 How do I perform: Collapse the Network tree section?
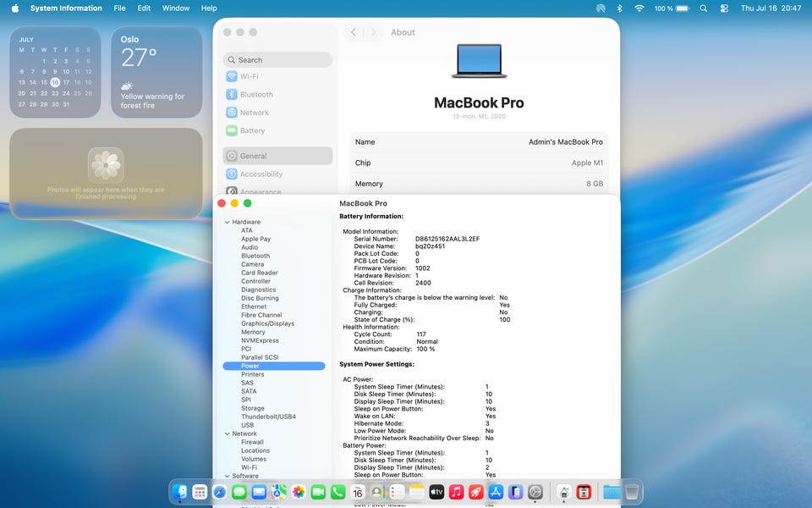coord(228,433)
